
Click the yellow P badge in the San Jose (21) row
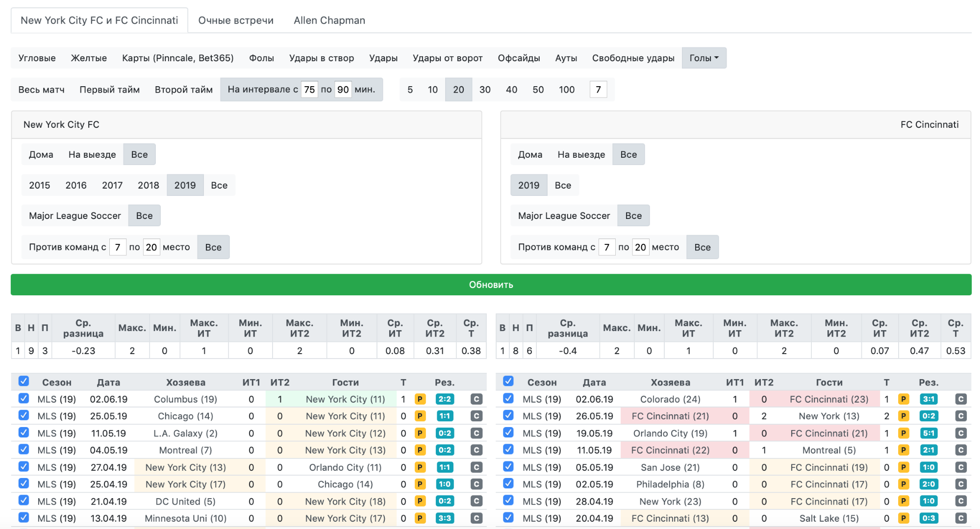click(903, 467)
